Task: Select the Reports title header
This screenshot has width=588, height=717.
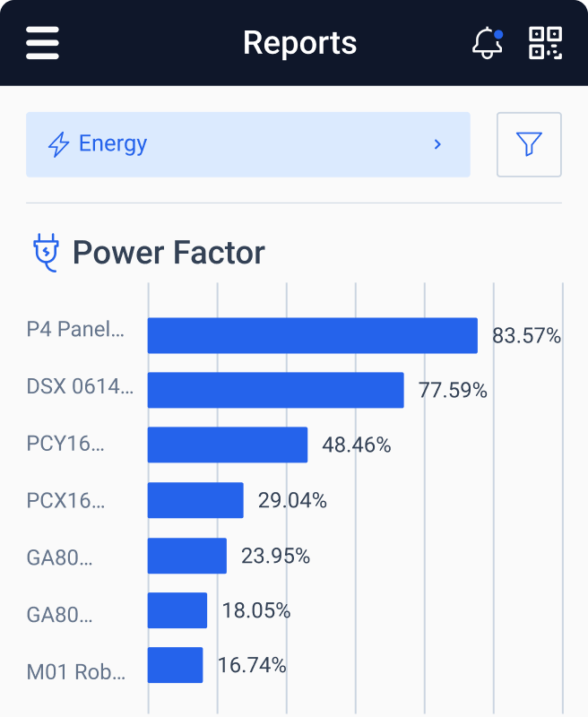Action: coord(300,41)
